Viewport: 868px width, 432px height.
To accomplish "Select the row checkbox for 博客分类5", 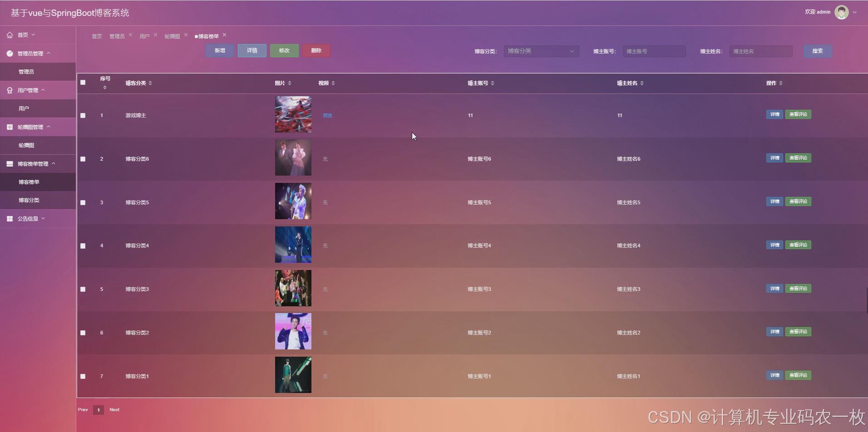I will pyautogui.click(x=83, y=203).
